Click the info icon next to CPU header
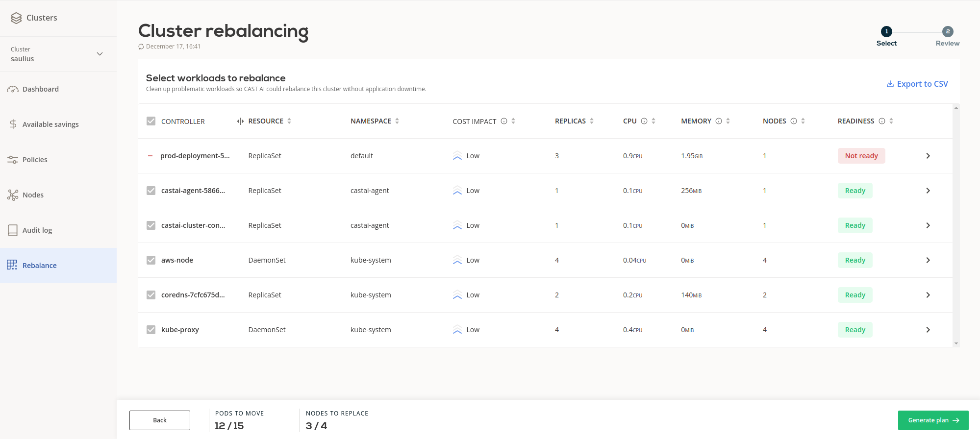 pos(644,121)
